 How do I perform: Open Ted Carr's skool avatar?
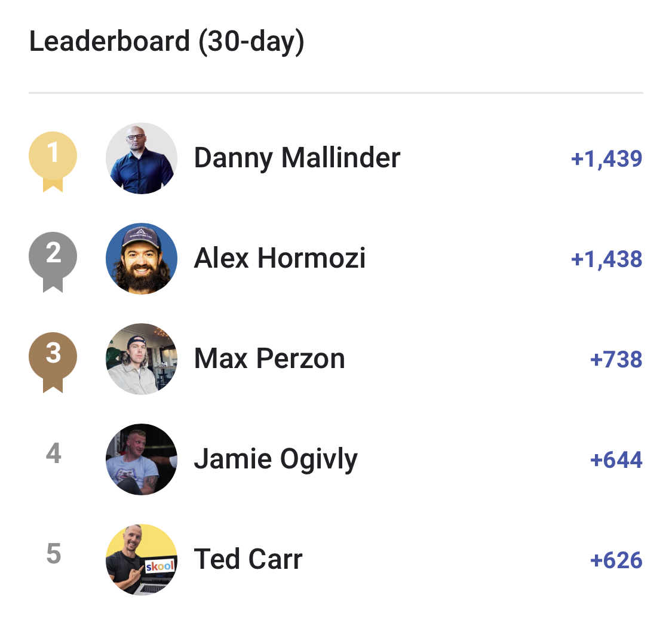click(x=142, y=559)
